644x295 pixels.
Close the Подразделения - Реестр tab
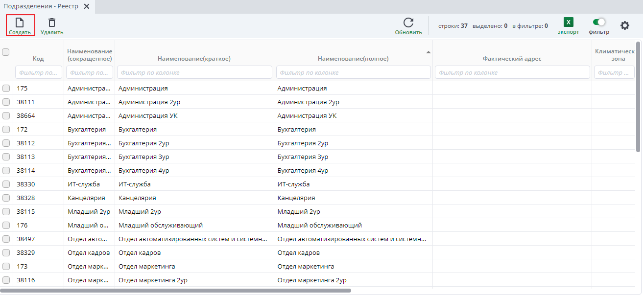click(87, 6)
